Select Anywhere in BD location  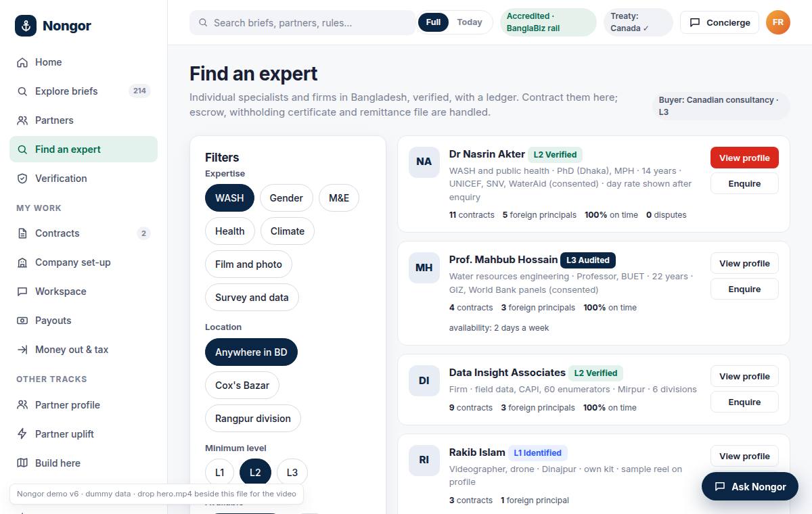tap(251, 352)
